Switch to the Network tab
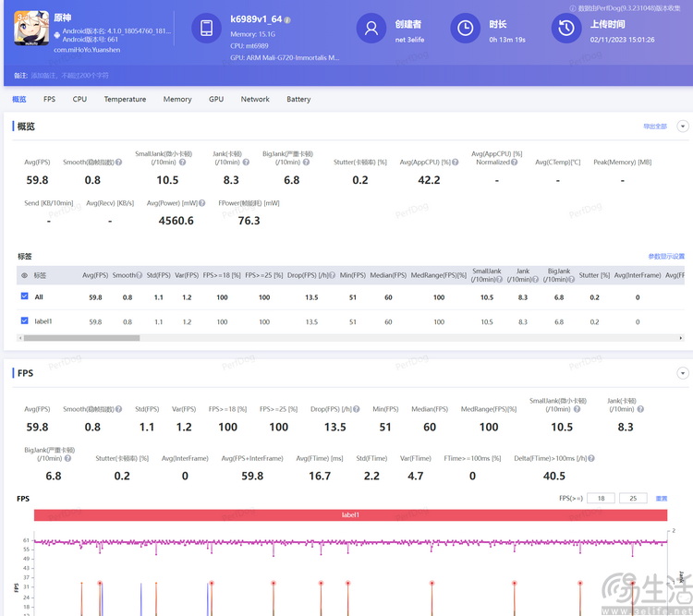Viewport: 693px width, 616px height. [255, 99]
